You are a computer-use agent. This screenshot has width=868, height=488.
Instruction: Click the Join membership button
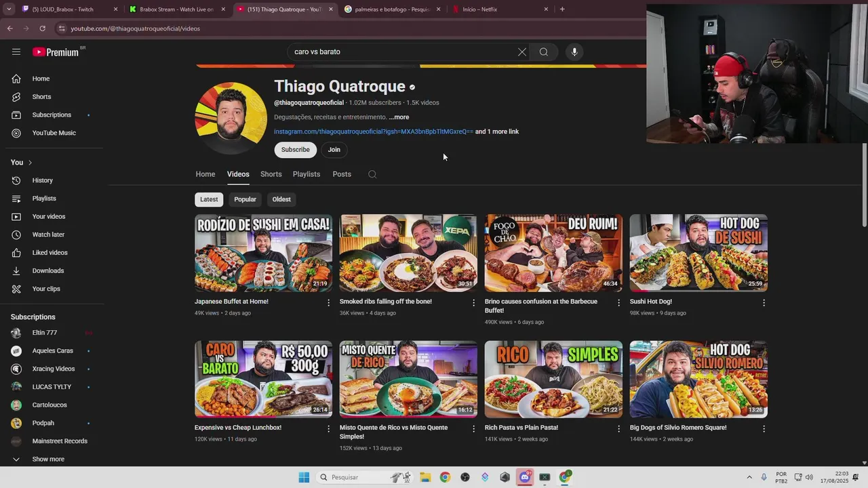coord(334,150)
